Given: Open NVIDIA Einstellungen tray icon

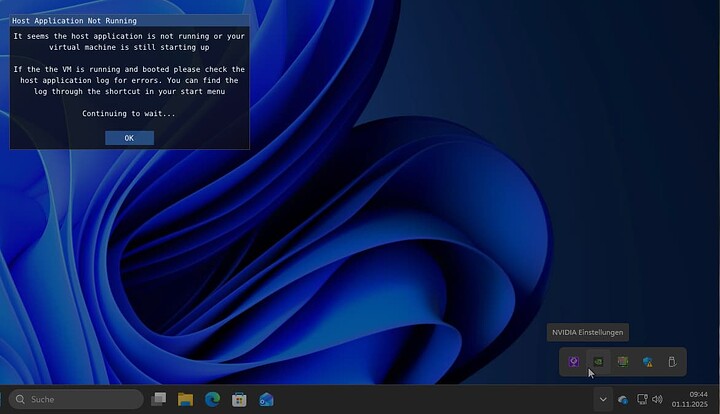Looking at the screenshot, I should (598, 361).
